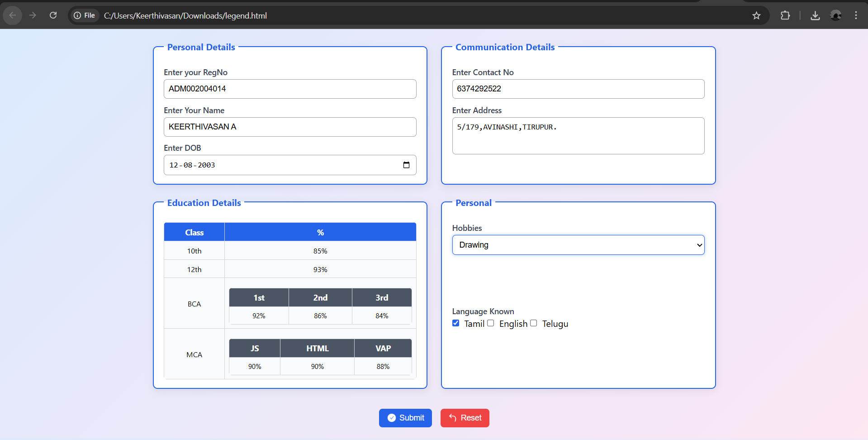Open the downloads icon in the toolbar
Viewport: 868px width, 440px height.
click(815, 15)
